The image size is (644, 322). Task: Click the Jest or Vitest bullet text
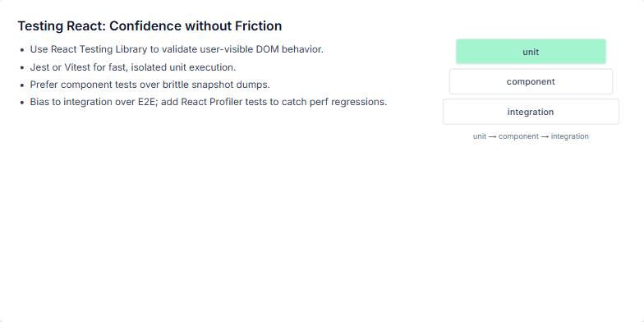pos(133,67)
